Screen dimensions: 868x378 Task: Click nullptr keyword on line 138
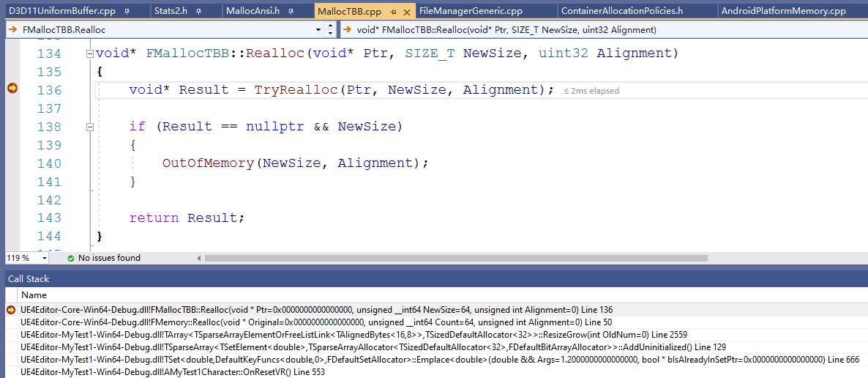275,127
